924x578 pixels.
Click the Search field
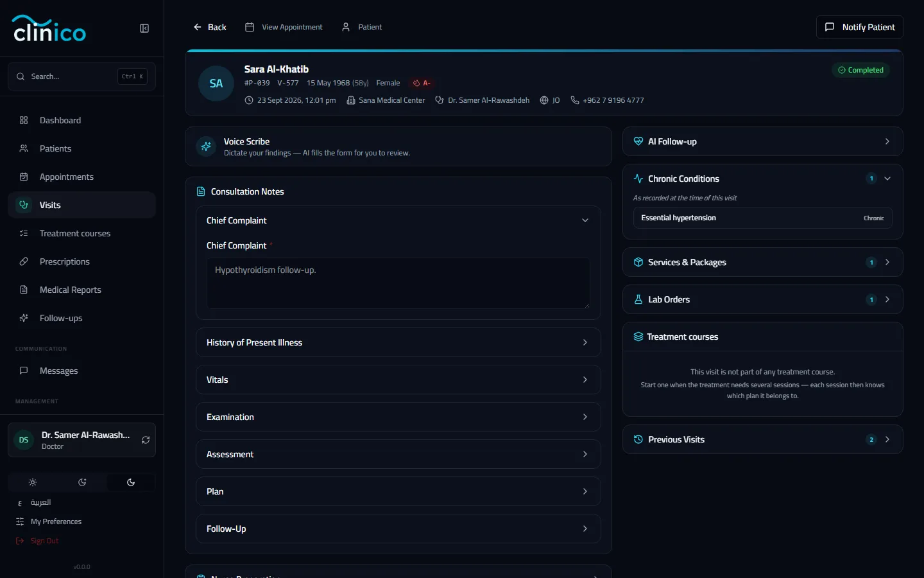(81, 76)
